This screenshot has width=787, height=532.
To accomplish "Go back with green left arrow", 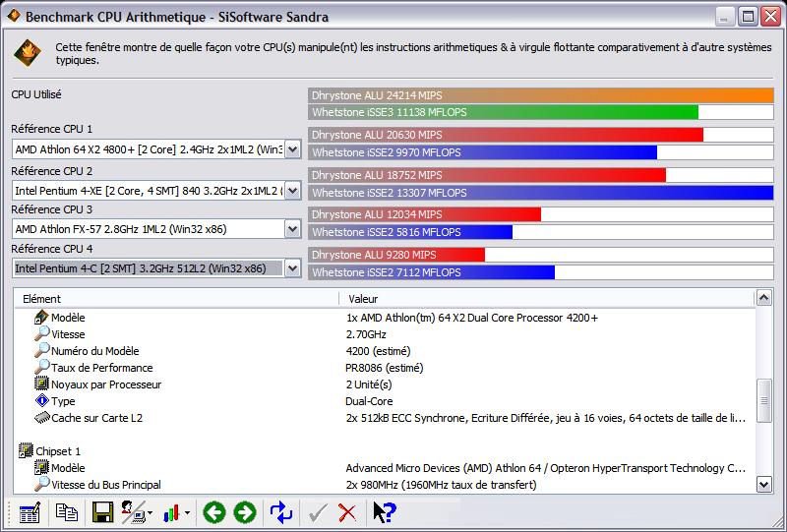I will [213, 512].
